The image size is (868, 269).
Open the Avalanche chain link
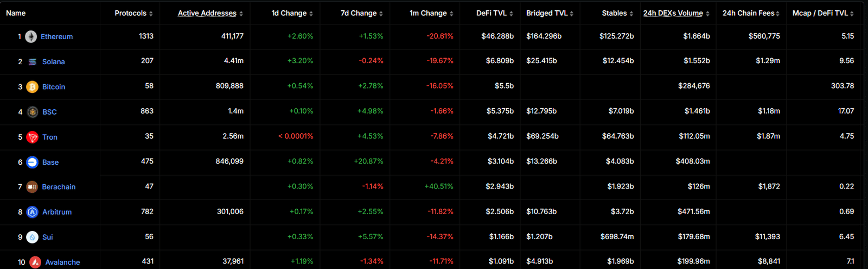[62, 262]
